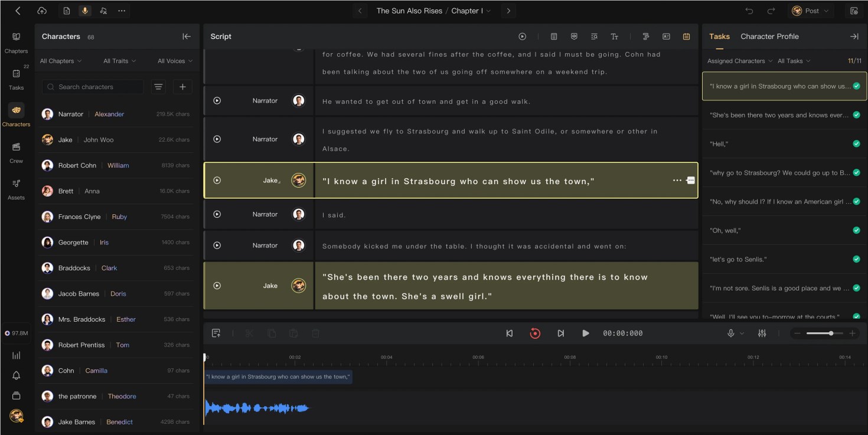Adjust the timeline zoom slider
This screenshot has width=868, height=435.
825,333
